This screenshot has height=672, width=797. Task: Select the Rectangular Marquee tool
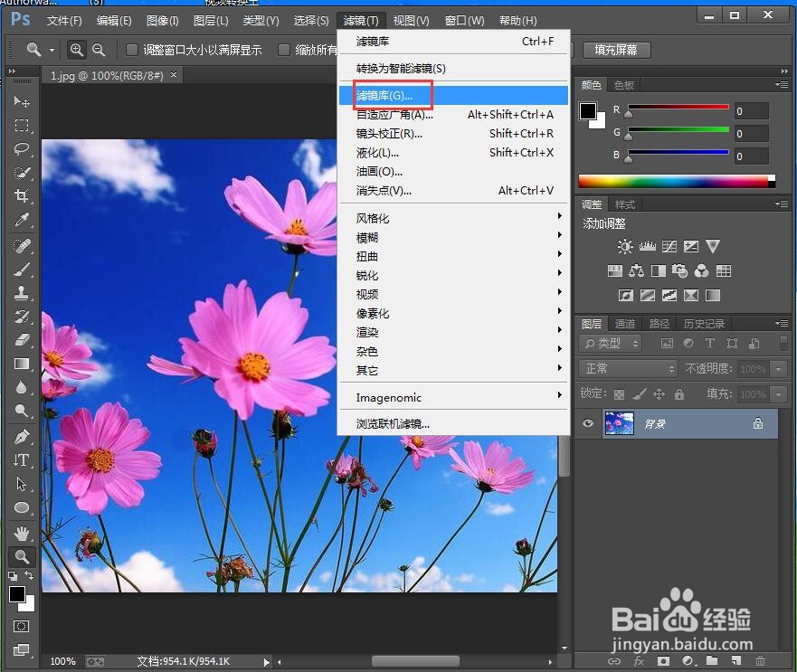pyautogui.click(x=22, y=125)
